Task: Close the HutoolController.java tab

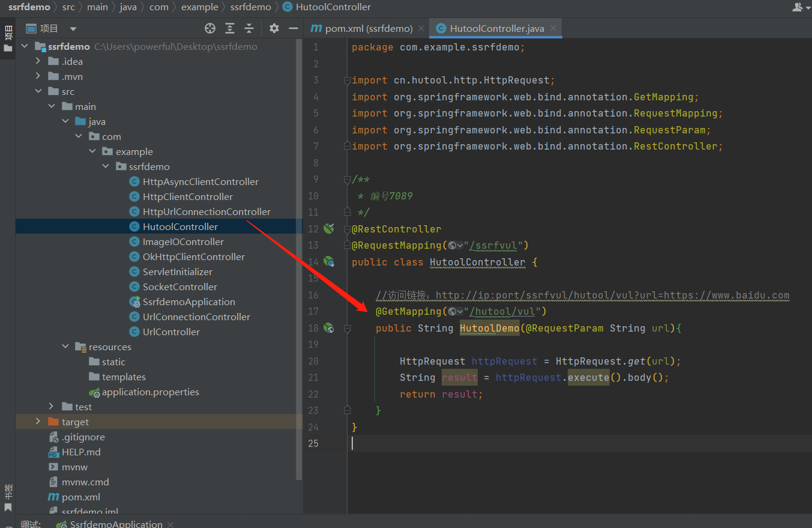Action: [x=553, y=28]
